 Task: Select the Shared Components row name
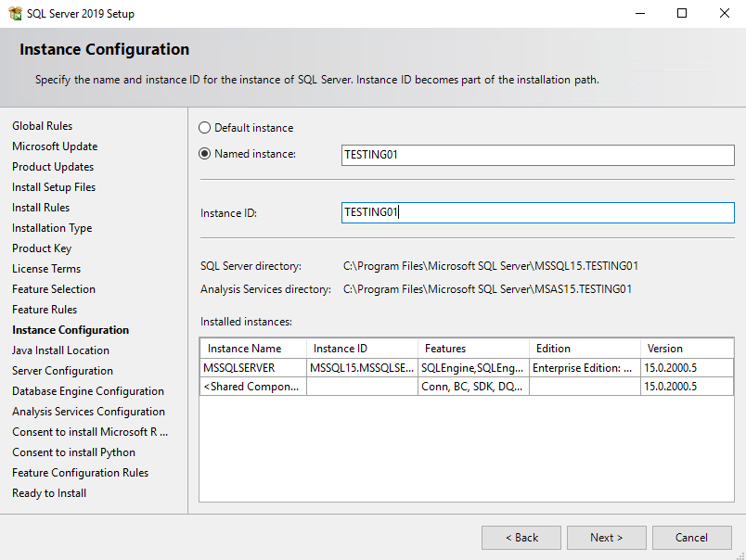253,387
